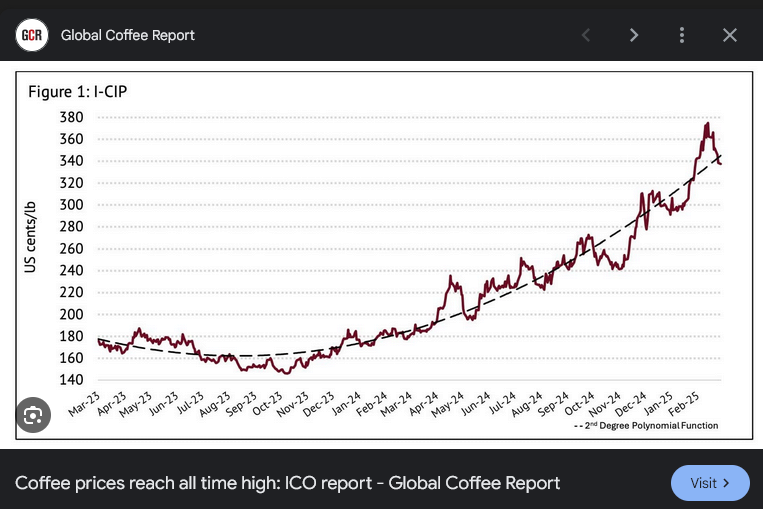
Task: Go to the previous image arrow
Action: tap(586, 35)
